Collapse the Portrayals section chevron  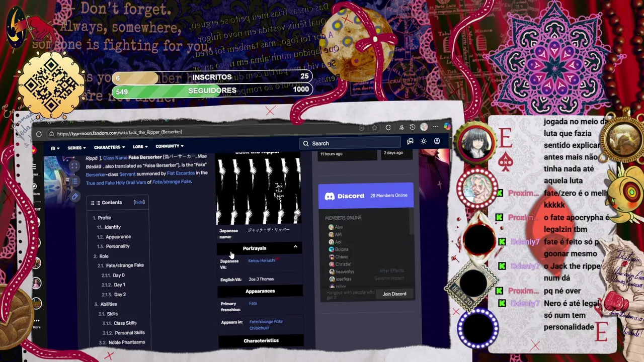[295, 247]
